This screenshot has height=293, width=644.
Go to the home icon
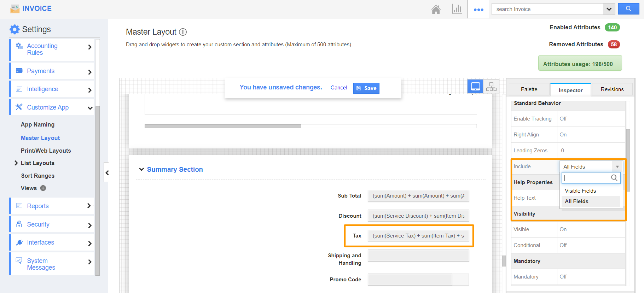coord(436,9)
